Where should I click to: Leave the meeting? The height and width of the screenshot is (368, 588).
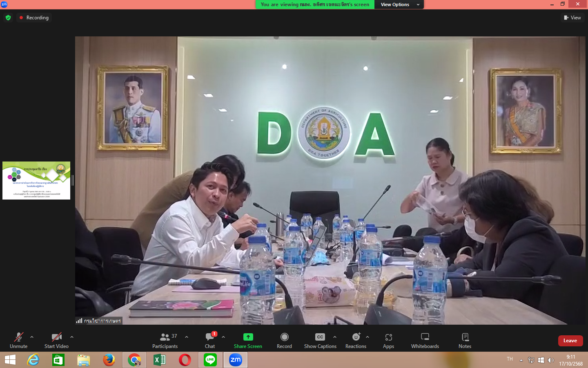tap(570, 341)
